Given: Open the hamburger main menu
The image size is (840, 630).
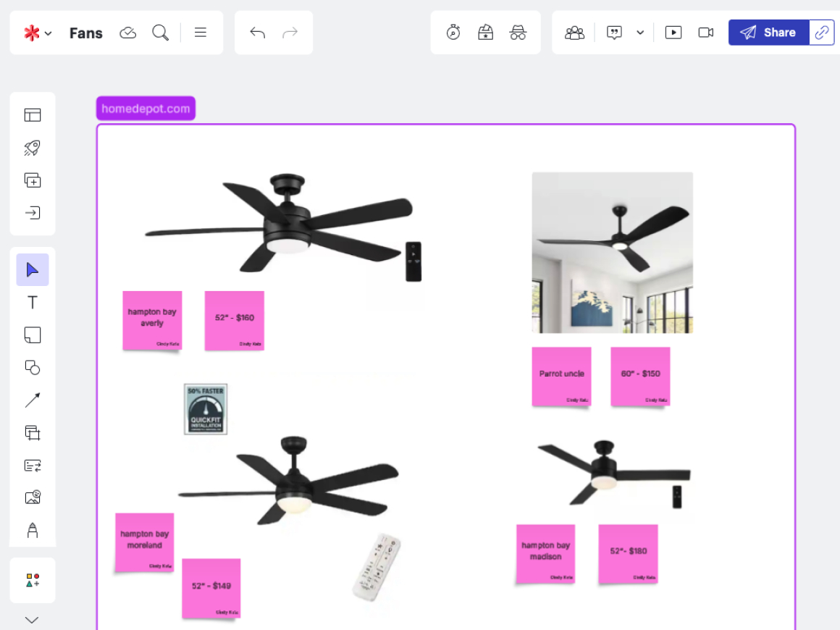Looking at the screenshot, I should point(201,33).
